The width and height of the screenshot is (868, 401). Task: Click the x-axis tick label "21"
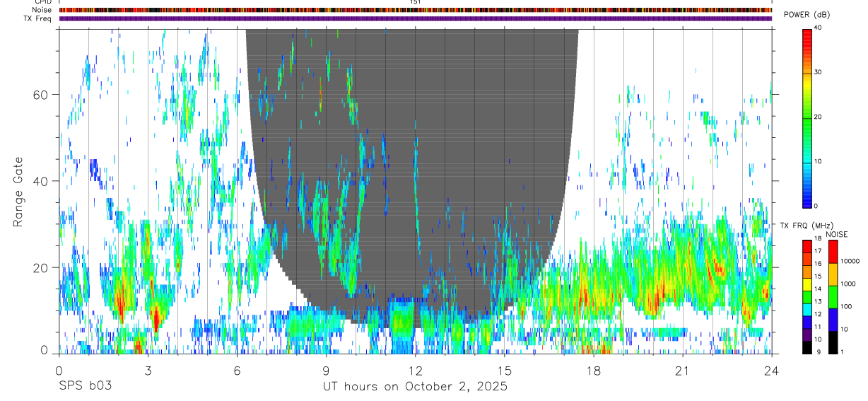[683, 371]
